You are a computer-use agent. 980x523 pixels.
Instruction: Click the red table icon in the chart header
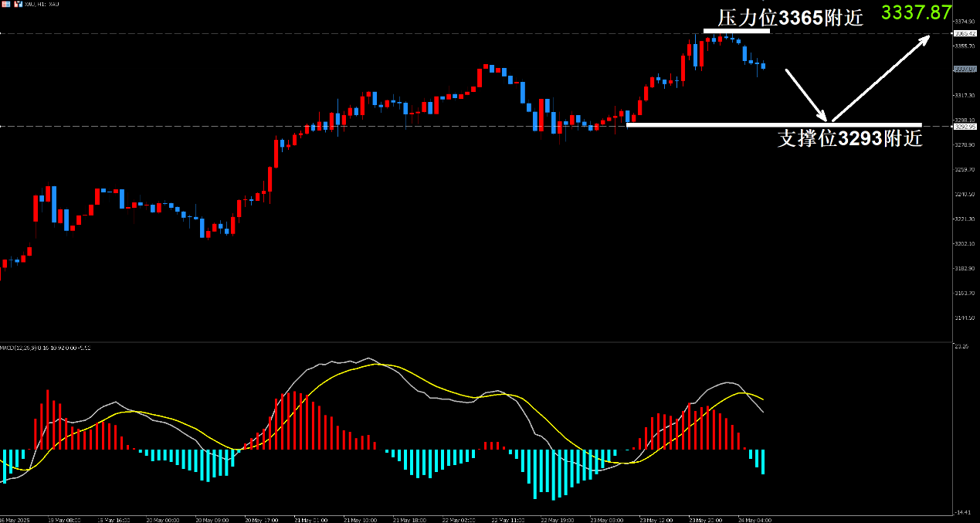(5, 5)
